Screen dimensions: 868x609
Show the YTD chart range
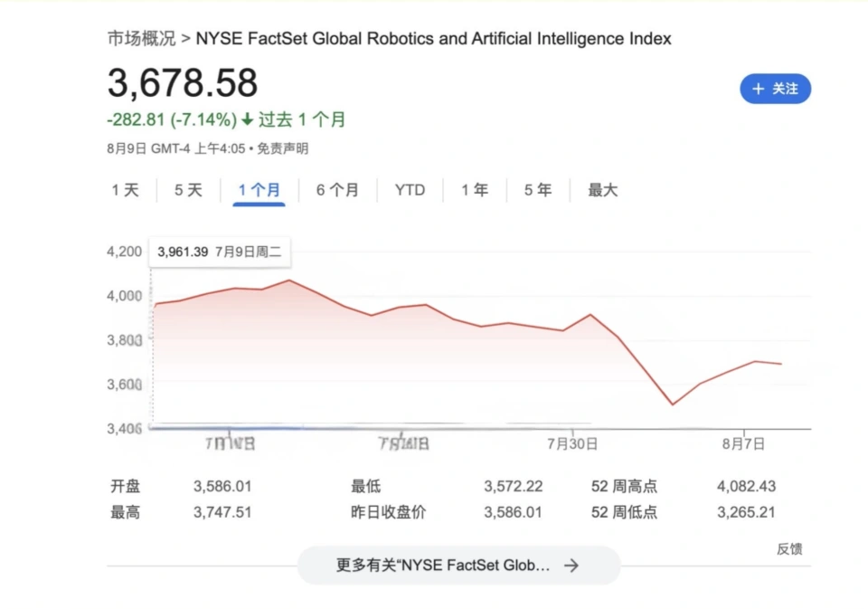[x=410, y=190]
